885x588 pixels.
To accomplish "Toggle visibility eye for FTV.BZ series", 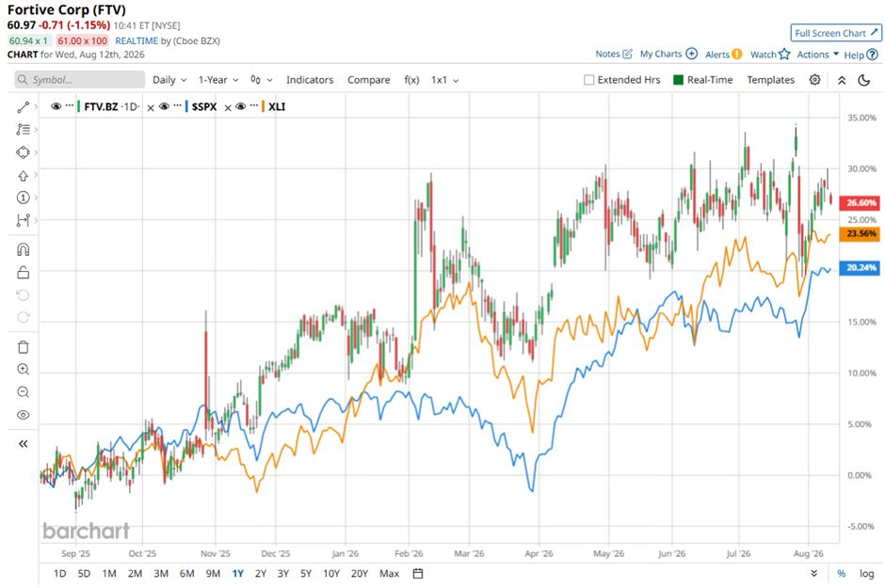I will [56, 106].
